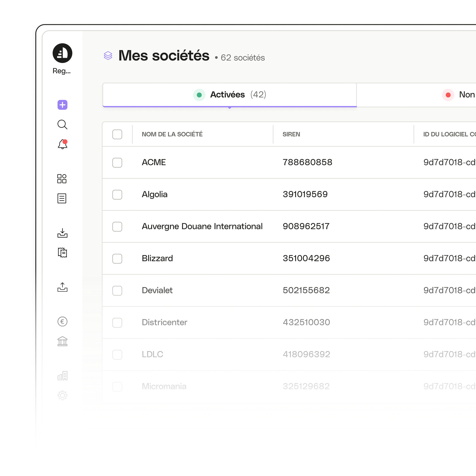Open the euro currency icon section
Screen dimensions: 476x476
pyautogui.click(x=62, y=322)
